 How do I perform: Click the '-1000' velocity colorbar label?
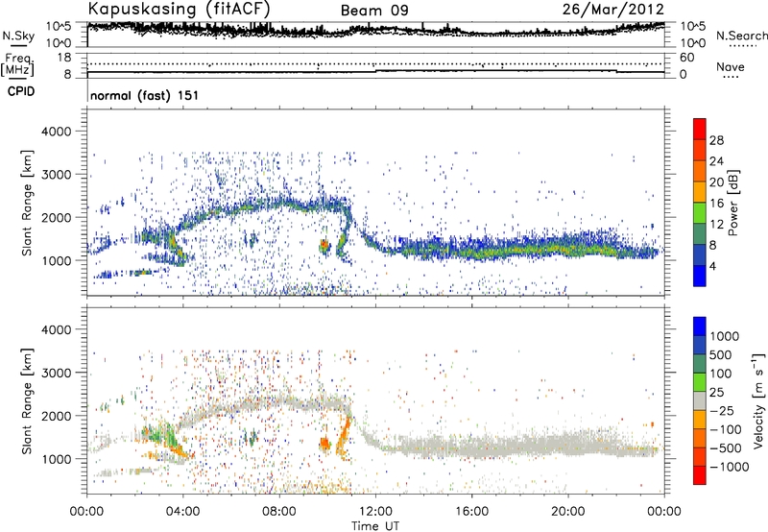729,467
